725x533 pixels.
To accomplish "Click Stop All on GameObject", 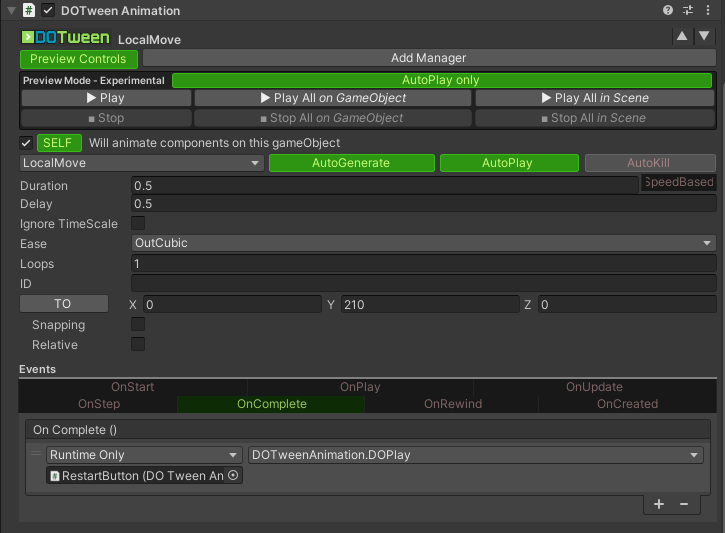I will pos(333,118).
